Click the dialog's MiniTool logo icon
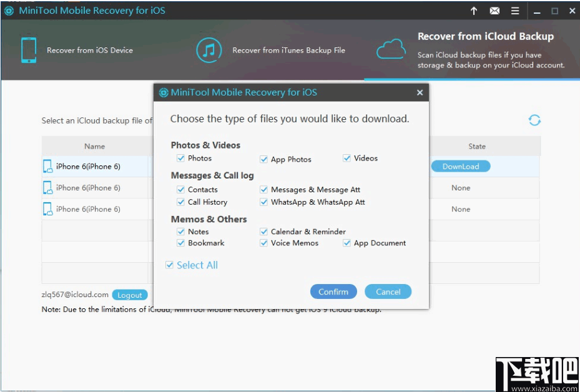The height and width of the screenshot is (392, 580). pos(164,92)
